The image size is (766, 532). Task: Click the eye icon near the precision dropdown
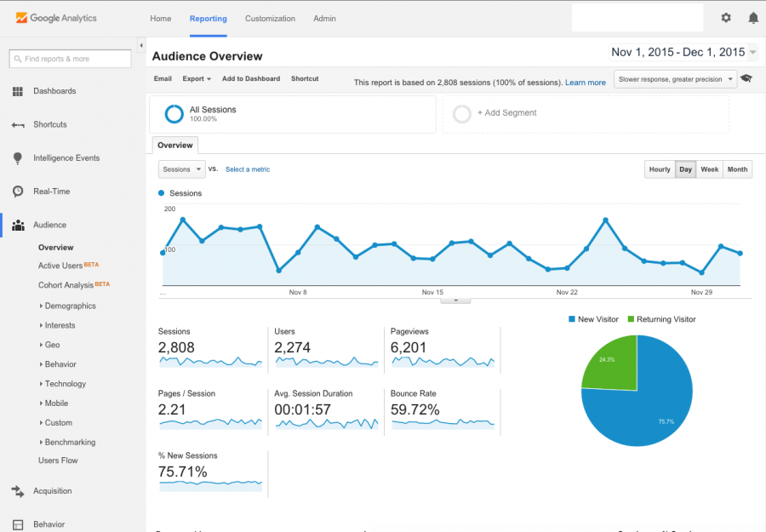746,78
